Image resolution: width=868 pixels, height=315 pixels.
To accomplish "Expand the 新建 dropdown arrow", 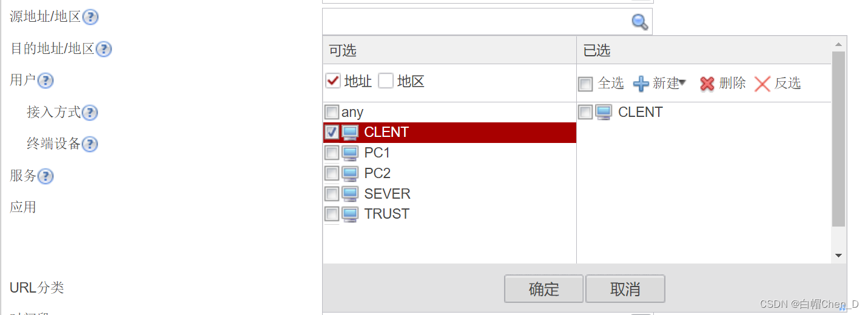I will click(682, 82).
